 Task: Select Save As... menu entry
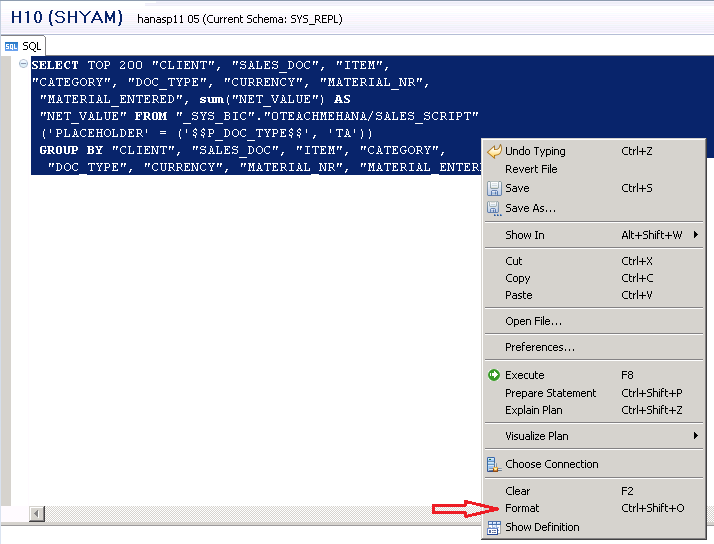(x=594, y=208)
